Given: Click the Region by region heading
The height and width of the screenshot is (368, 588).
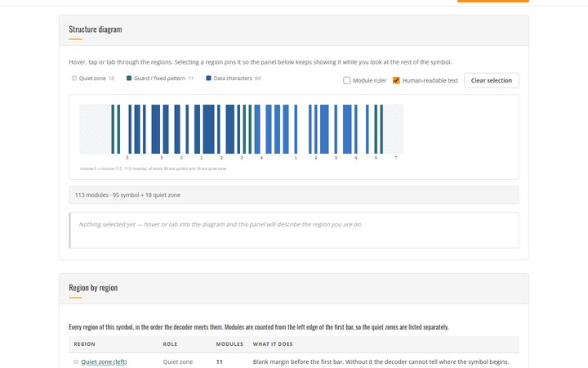Looking at the screenshot, I should [93, 288].
